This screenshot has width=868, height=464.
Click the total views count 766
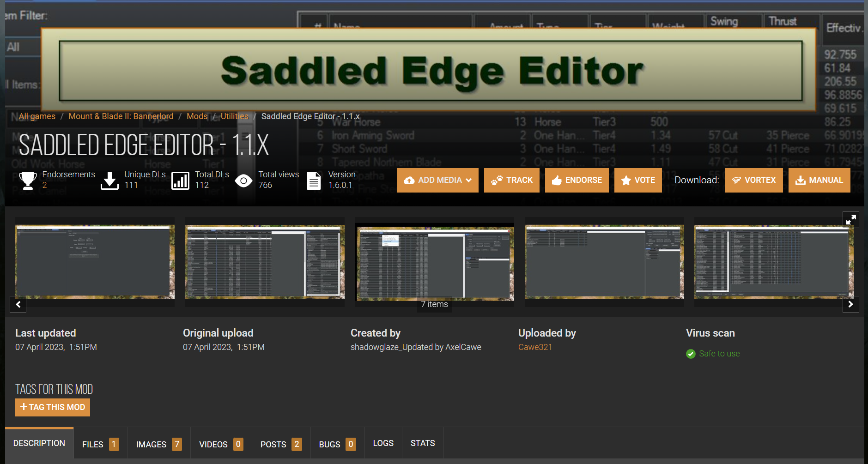[x=265, y=185]
